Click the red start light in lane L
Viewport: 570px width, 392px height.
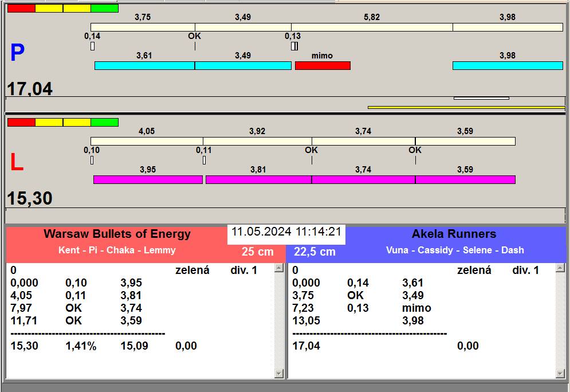21,123
